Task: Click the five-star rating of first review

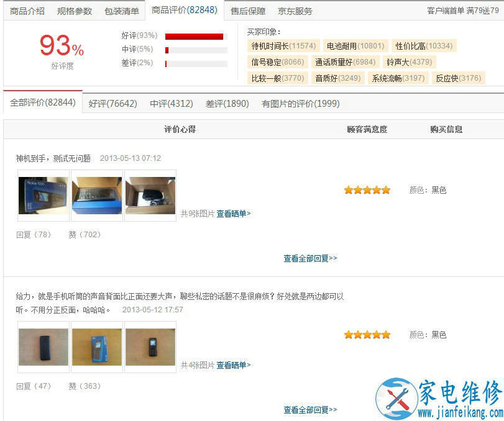Action: tap(367, 190)
